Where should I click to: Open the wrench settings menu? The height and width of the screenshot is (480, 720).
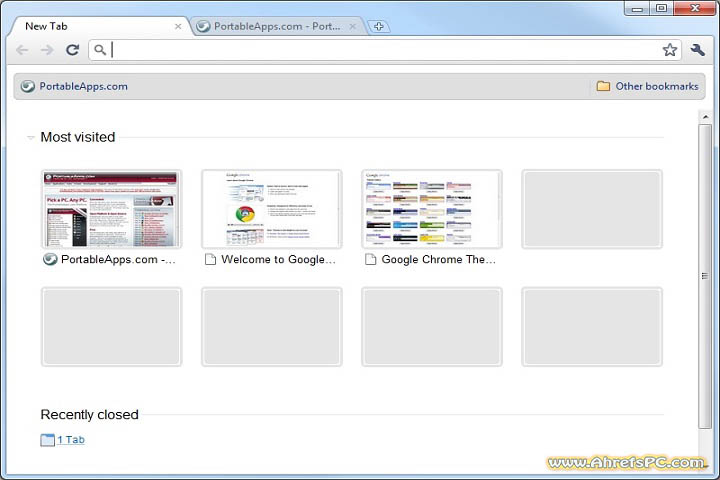(x=698, y=50)
